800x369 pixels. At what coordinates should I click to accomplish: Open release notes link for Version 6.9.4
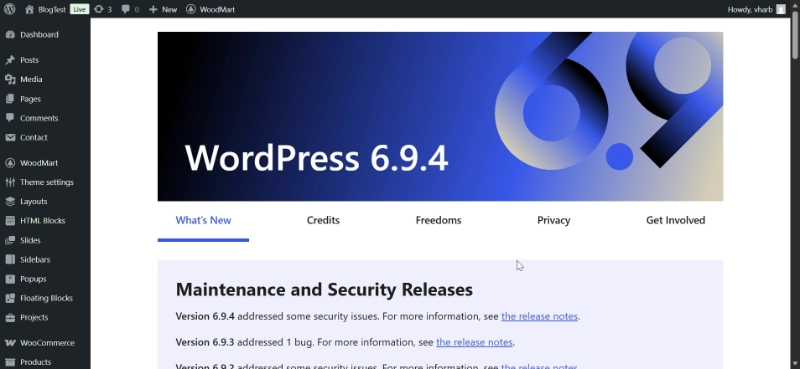click(539, 316)
